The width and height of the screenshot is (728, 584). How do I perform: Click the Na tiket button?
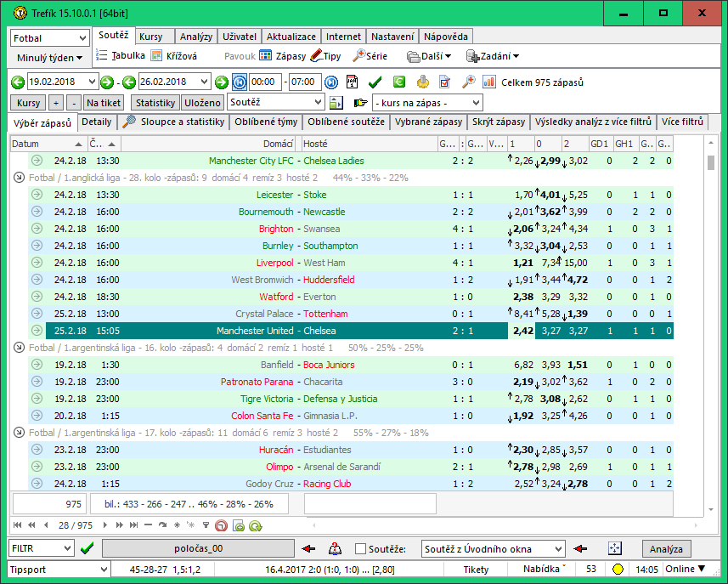(x=104, y=103)
